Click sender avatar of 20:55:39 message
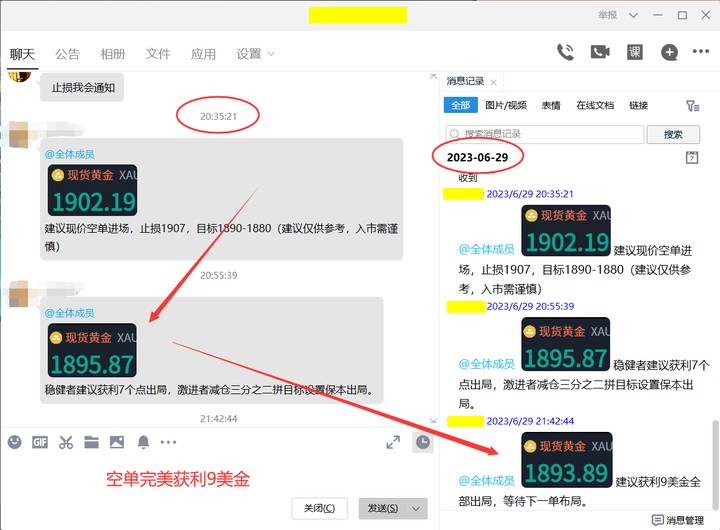 pyautogui.click(x=19, y=294)
